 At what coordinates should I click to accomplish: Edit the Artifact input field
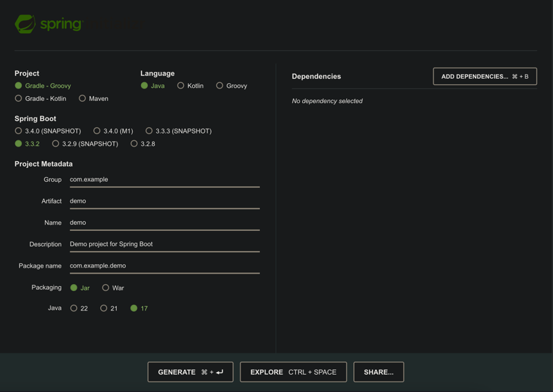(165, 201)
